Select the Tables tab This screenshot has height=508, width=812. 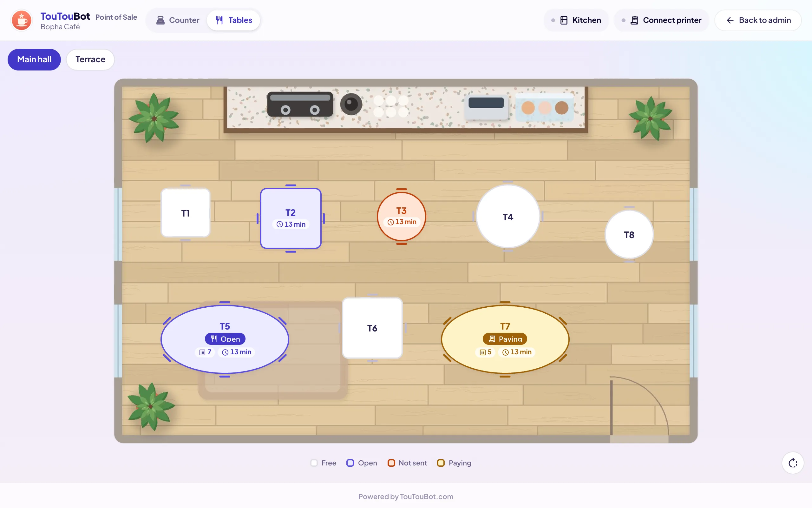tap(233, 20)
